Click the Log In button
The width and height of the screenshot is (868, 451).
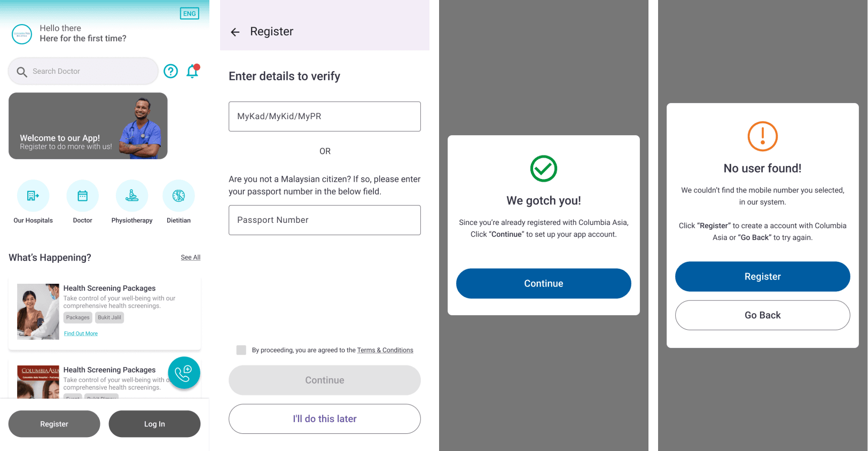(154, 424)
